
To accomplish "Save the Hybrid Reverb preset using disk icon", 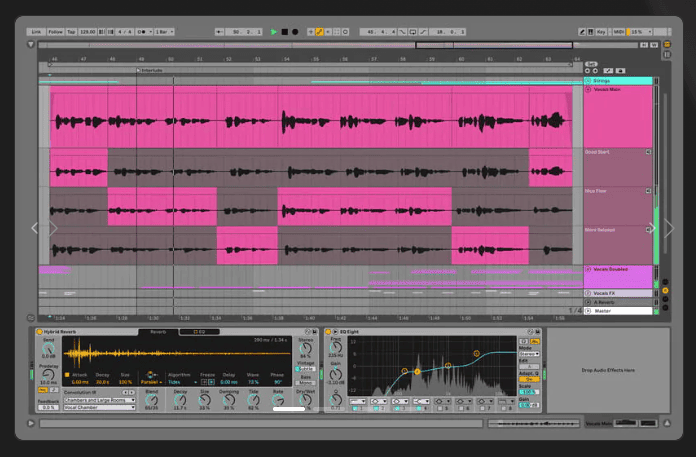I will [x=314, y=332].
